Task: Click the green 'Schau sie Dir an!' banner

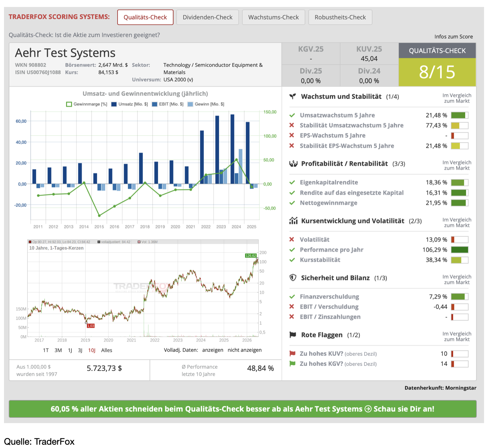Action: [243, 409]
